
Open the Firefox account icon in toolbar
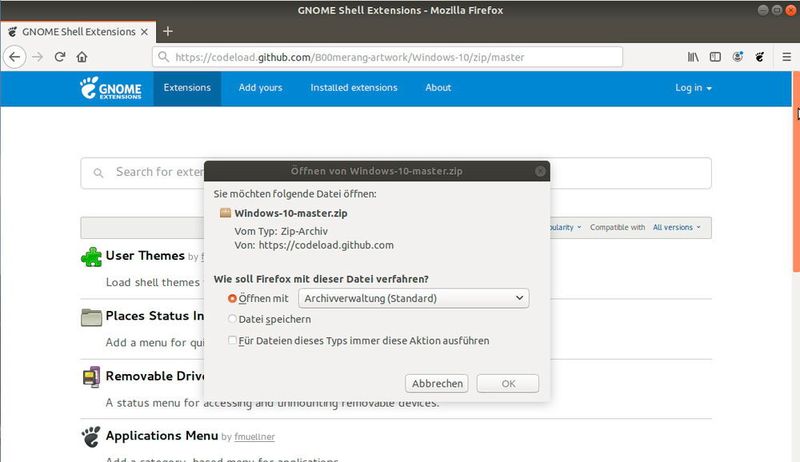tap(738, 57)
